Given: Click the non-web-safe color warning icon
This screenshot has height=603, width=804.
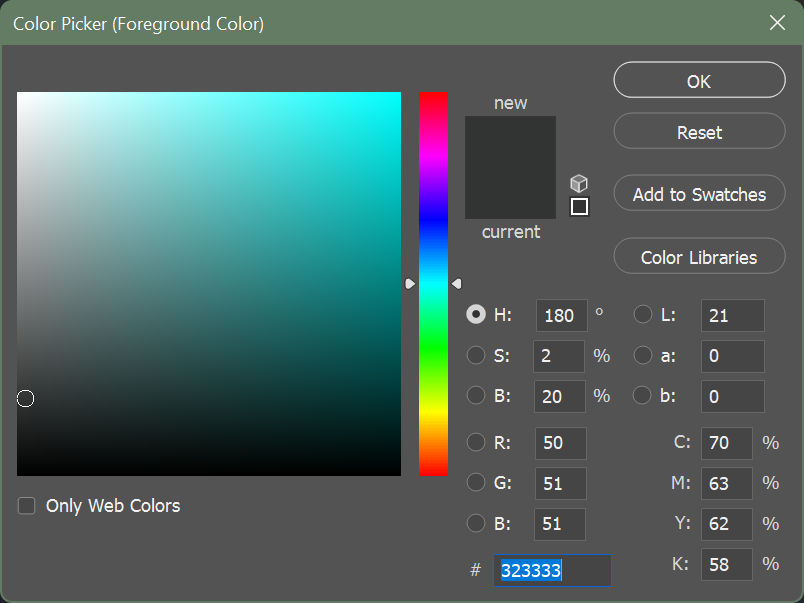Looking at the screenshot, I should 578,206.
